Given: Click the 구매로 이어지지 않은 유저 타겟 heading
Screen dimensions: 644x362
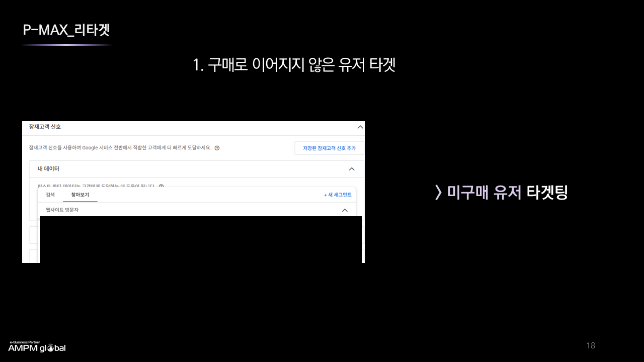Looking at the screenshot, I should (x=294, y=65).
